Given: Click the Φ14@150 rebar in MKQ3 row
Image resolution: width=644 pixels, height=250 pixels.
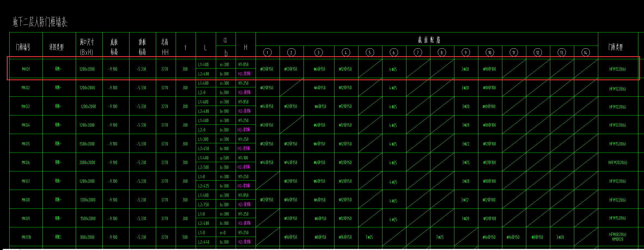Looking at the screenshot, I should (x=267, y=106).
